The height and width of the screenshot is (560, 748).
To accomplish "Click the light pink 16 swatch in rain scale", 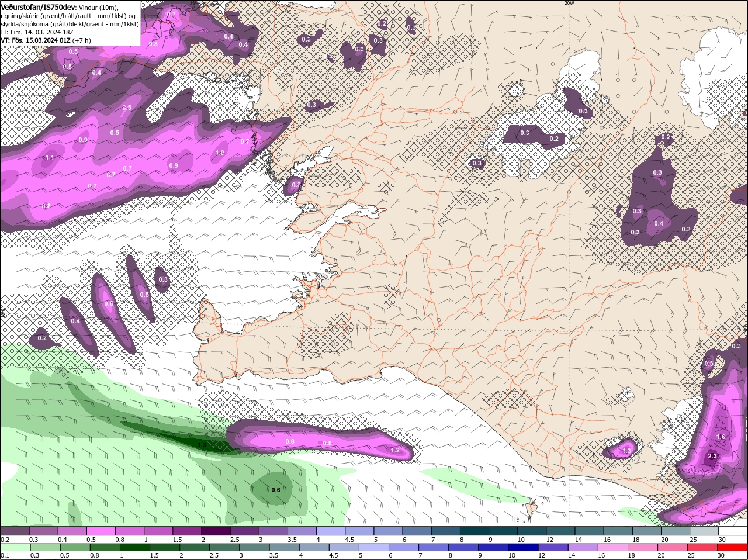I will click(613, 547).
